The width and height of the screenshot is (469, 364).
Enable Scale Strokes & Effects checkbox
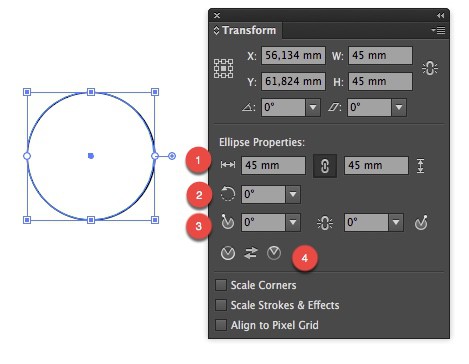(221, 305)
